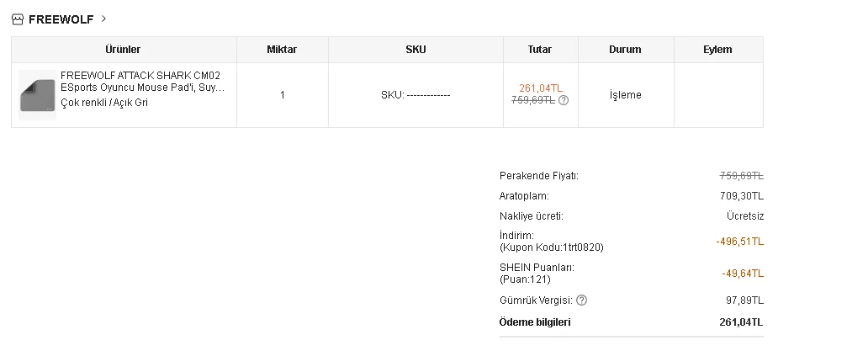Click the Ürünler column header

[x=123, y=50]
